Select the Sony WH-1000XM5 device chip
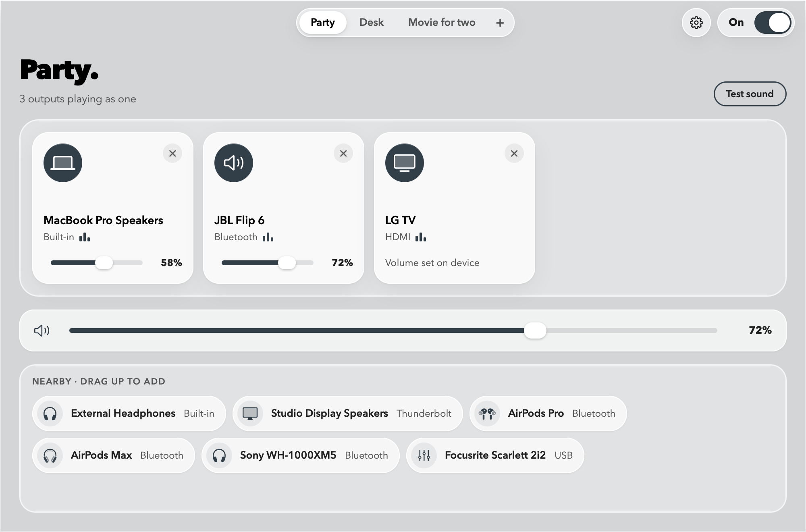This screenshot has height=532, width=806. pyautogui.click(x=301, y=455)
